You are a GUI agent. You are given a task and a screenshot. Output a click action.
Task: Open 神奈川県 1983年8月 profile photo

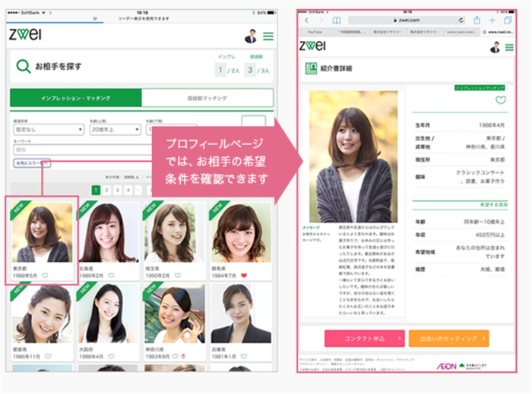pos(174,314)
